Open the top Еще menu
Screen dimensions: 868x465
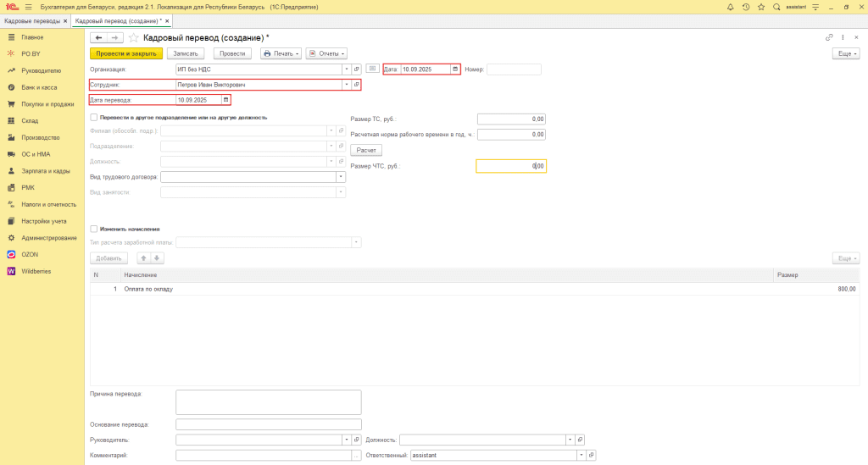pyautogui.click(x=847, y=53)
